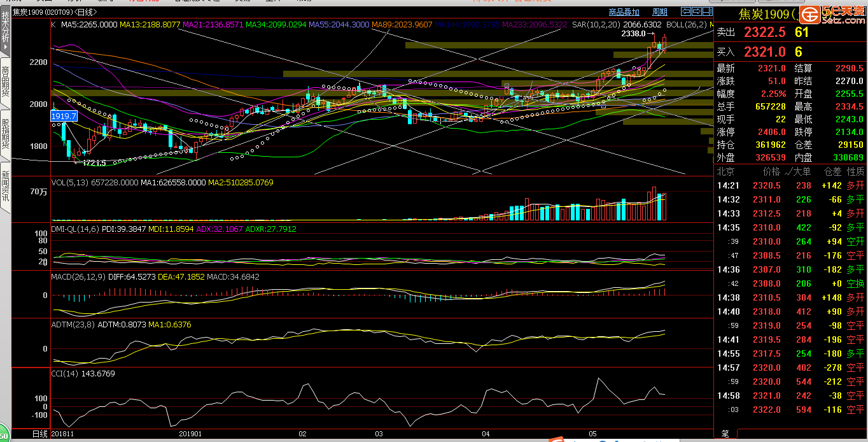The width and height of the screenshot is (868, 442).
Task: Click the MA13:2188.8077 moving average label
Action: (x=150, y=25)
